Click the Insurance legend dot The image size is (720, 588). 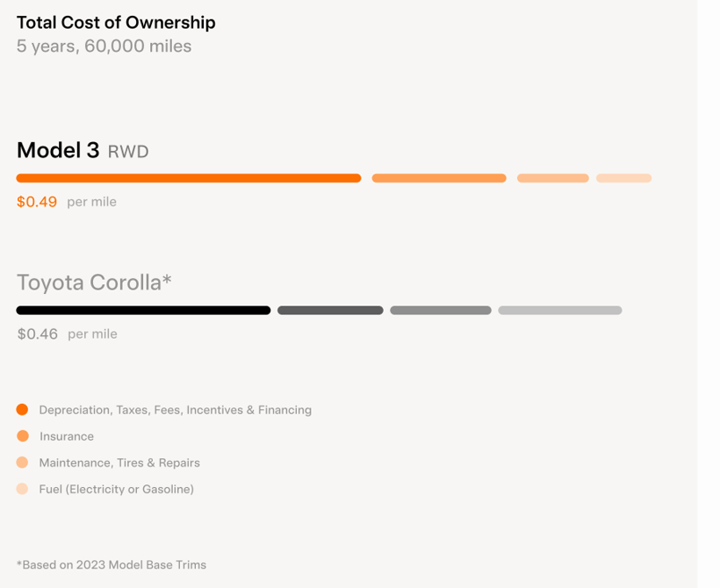click(23, 436)
